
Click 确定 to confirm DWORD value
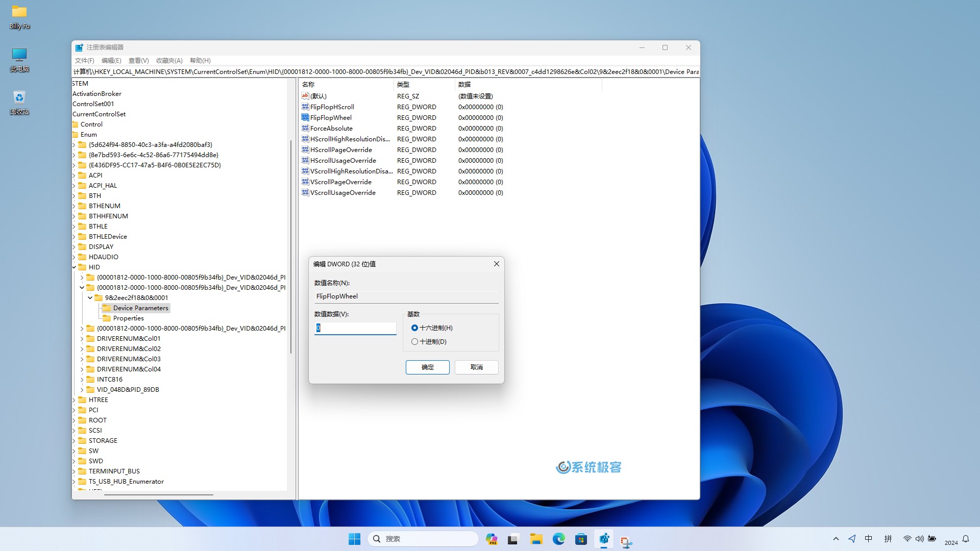[428, 367]
